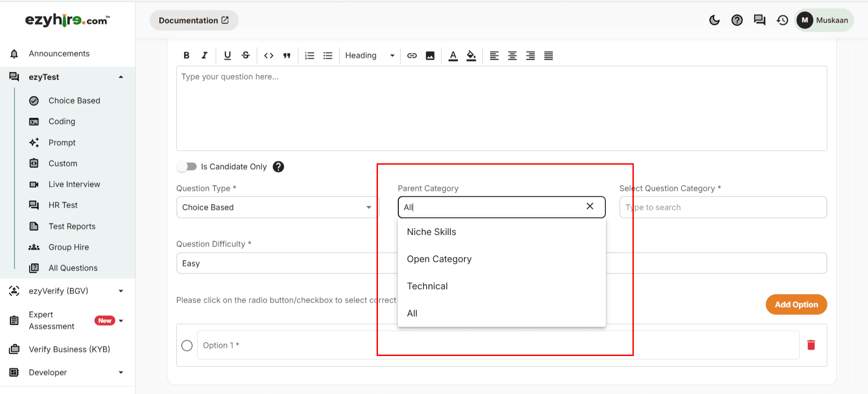The width and height of the screenshot is (868, 394).
Task: Change the text highlight fill color
Action: coord(471,55)
